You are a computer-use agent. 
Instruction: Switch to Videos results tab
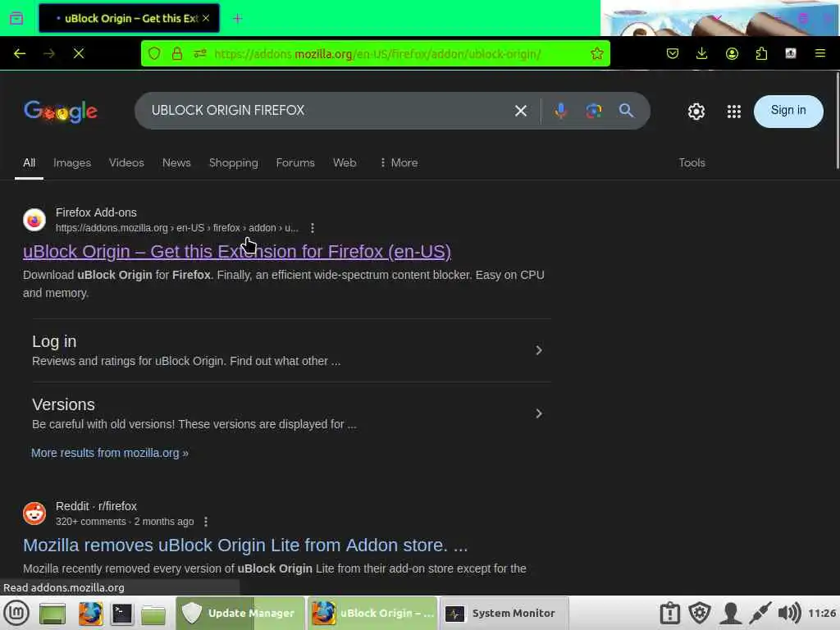[126, 163]
